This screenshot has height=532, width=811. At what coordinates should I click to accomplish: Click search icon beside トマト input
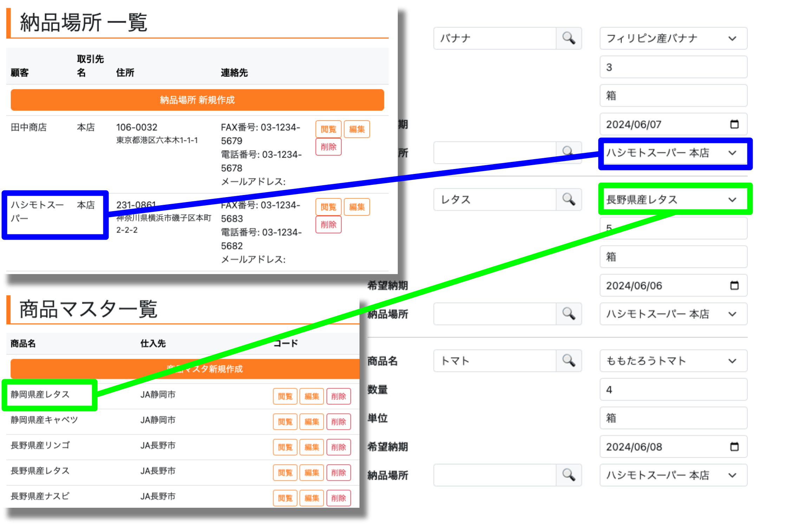pos(569,361)
